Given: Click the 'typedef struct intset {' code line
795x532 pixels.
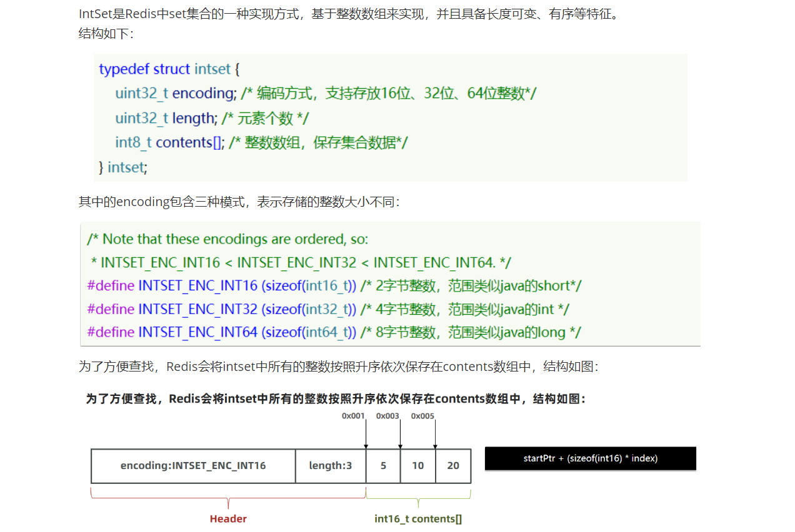Looking at the screenshot, I should (x=169, y=69).
